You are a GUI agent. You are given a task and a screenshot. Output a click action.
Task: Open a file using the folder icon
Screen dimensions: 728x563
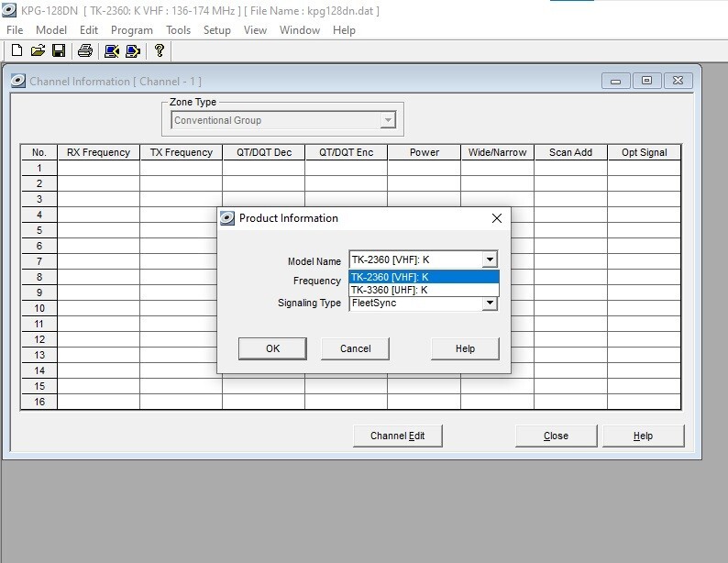38,51
